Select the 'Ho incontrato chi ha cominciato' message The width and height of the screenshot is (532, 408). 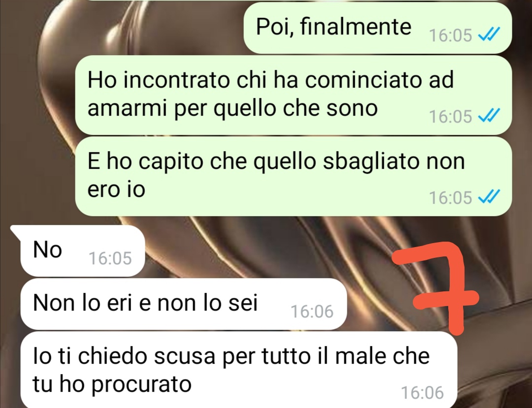point(294,95)
